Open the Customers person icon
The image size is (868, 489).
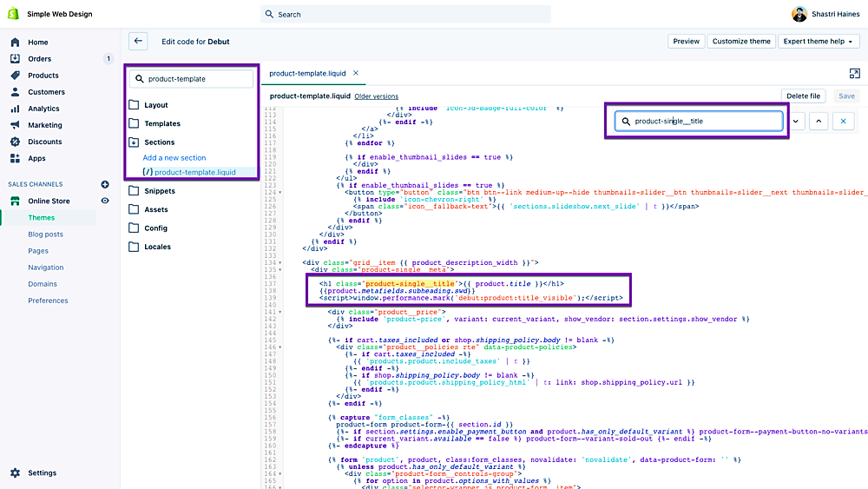coord(15,92)
